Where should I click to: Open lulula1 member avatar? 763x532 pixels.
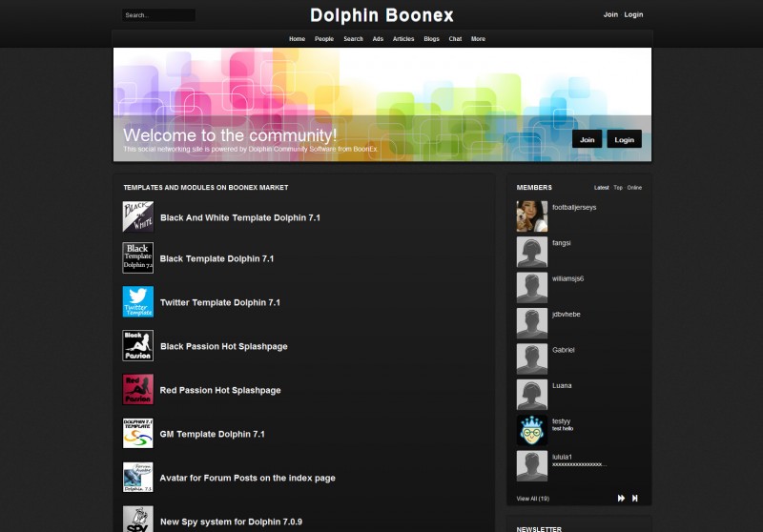click(x=532, y=466)
